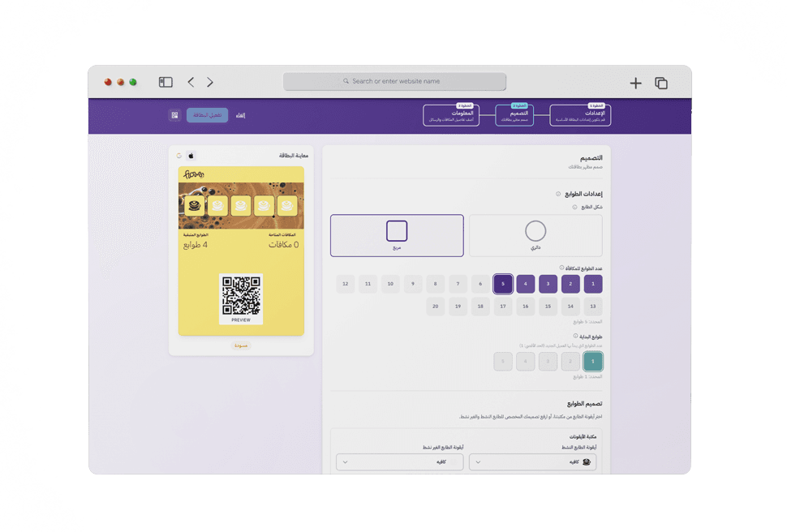Click the activate card button
This screenshot has width=787, height=532.
207,115
